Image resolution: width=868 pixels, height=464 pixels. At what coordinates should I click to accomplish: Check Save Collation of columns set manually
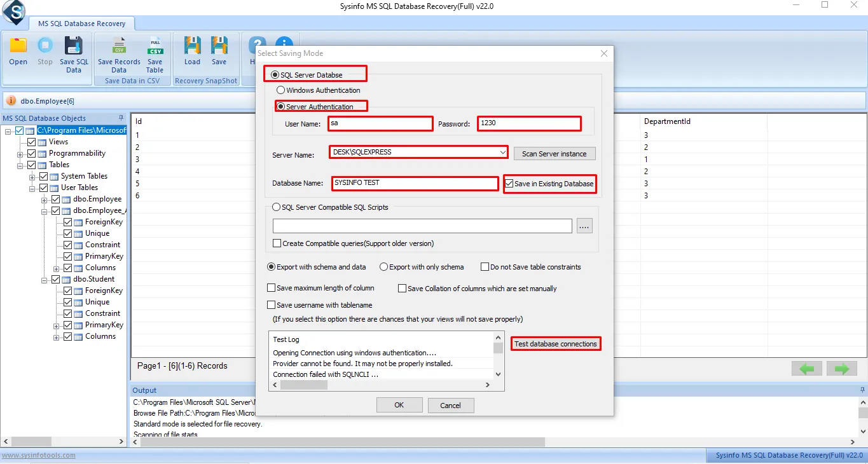(x=402, y=288)
